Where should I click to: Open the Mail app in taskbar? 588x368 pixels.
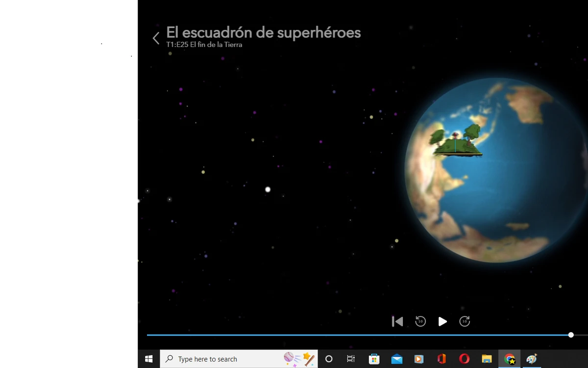coord(396,359)
